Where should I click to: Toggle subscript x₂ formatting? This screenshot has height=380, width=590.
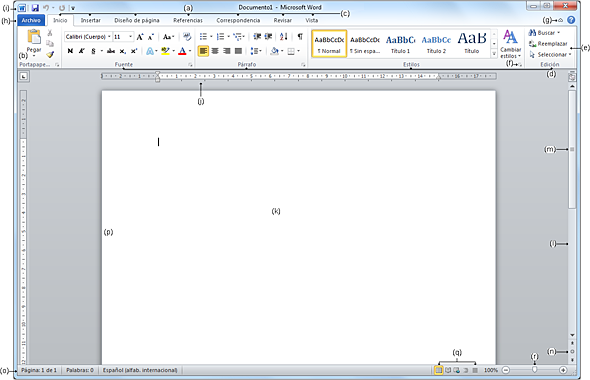click(x=122, y=51)
